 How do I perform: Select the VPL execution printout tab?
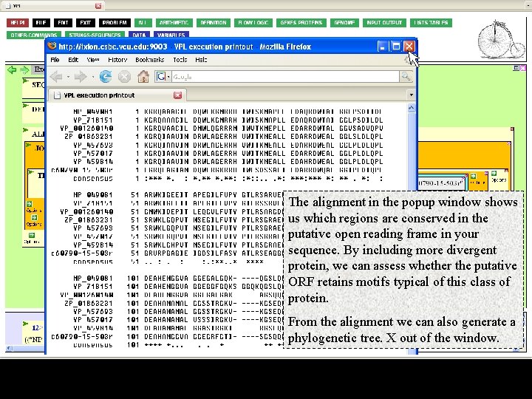117,95
